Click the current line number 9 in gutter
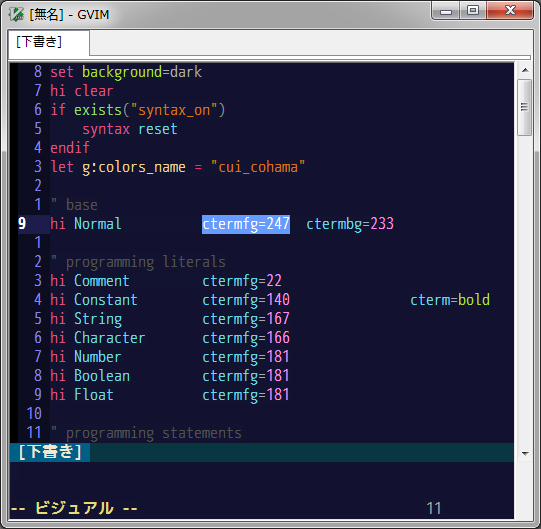Screen dimensions: 541x529 (22, 224)
